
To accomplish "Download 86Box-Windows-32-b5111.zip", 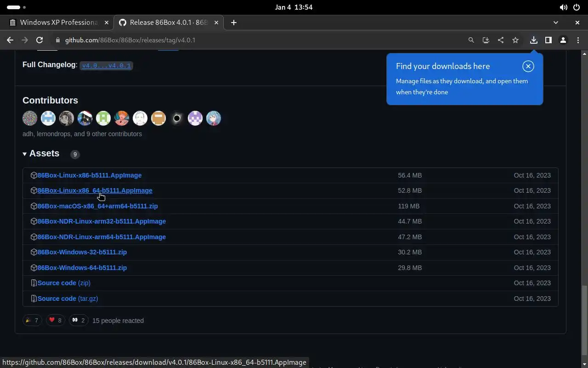I will [x=82, y=252].
